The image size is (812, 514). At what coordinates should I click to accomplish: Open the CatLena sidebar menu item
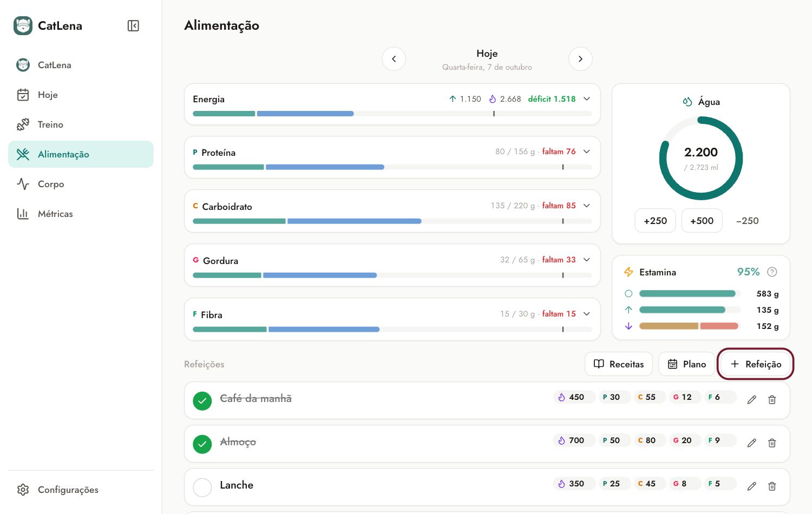click(81, 65)
